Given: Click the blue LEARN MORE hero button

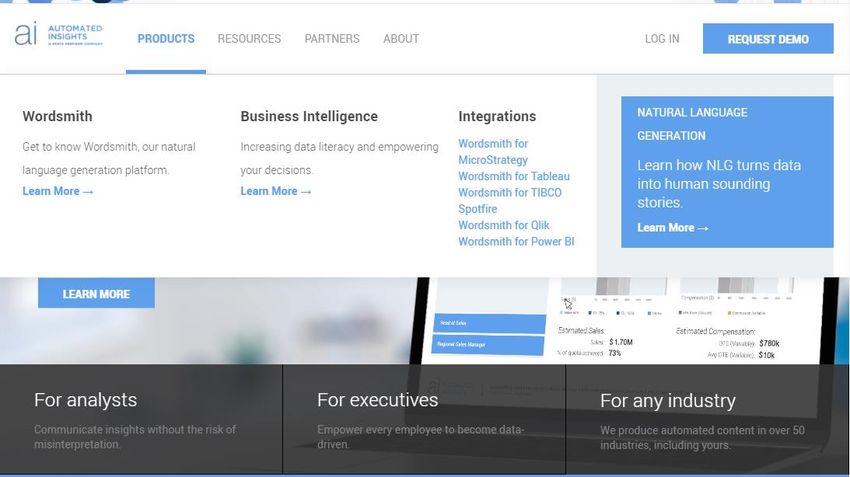Looking at the screenshot, I should click(96, 293).
